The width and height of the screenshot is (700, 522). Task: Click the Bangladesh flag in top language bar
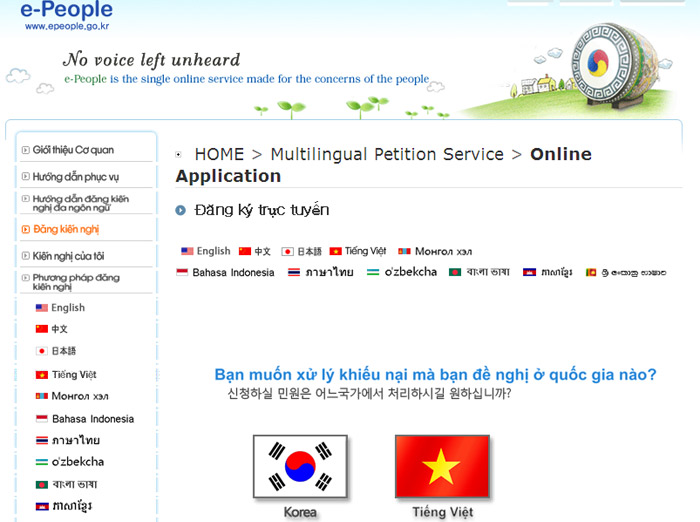455,272
